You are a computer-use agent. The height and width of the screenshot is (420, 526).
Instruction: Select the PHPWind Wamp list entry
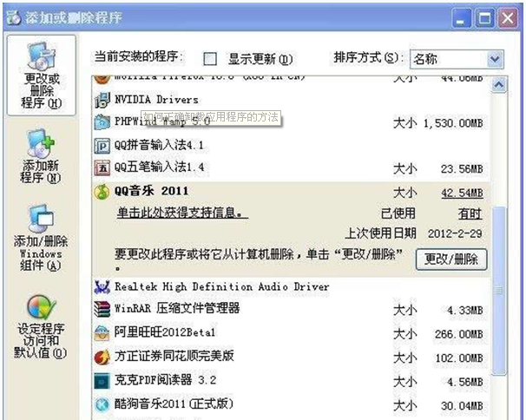[291, 122]
